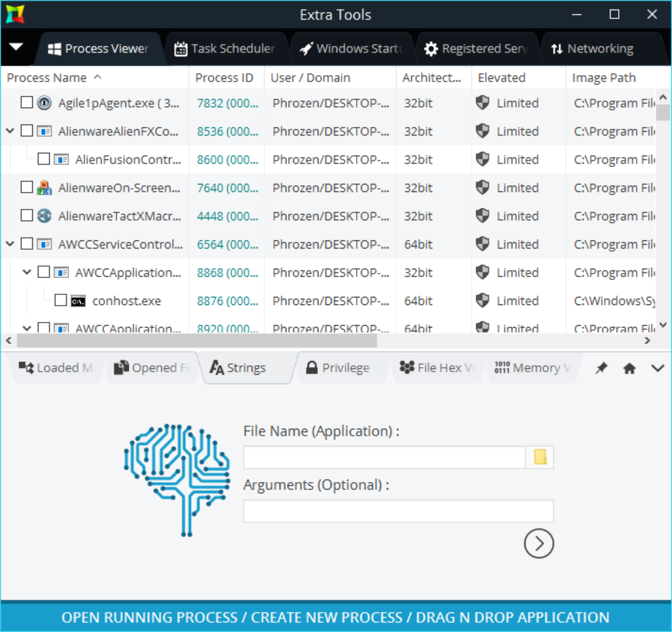Screen dimensions: 672x632
Task: Open the dropdown menu arrow beside Process Viewer
Action: (16, 47)
